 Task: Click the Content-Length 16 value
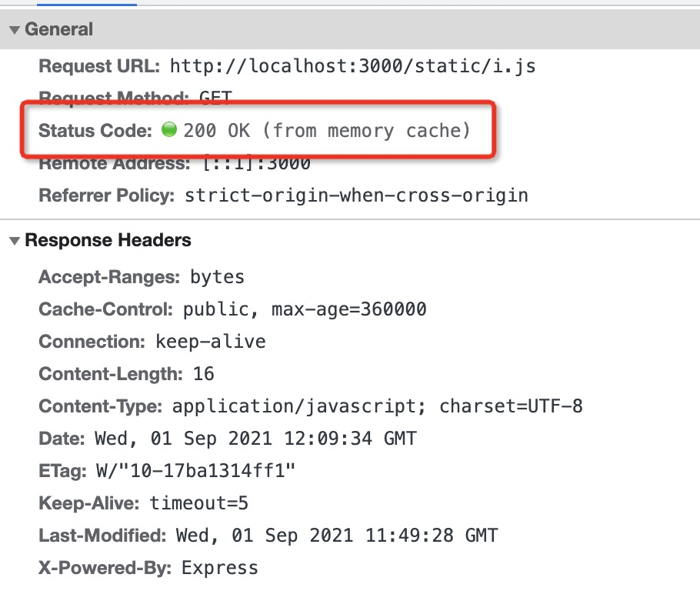203,375
